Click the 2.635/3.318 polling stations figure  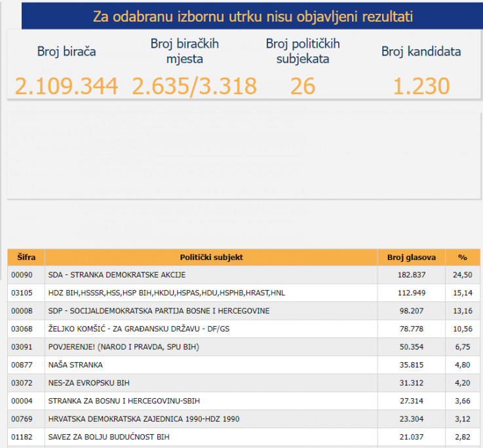(x=195, y=86)
